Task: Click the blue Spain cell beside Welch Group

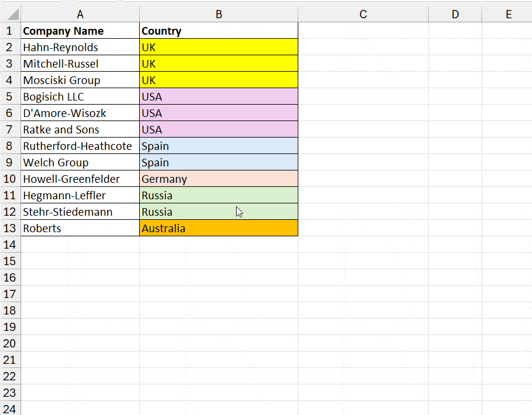Action: pos(219,162)
